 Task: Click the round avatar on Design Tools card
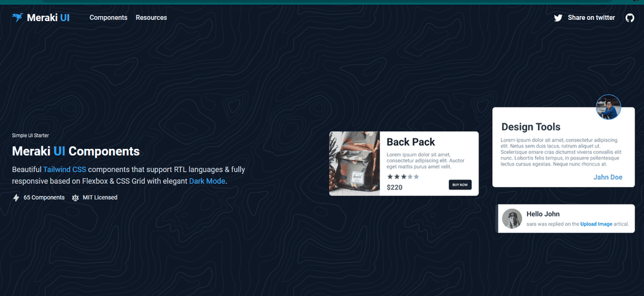[609, 107]
